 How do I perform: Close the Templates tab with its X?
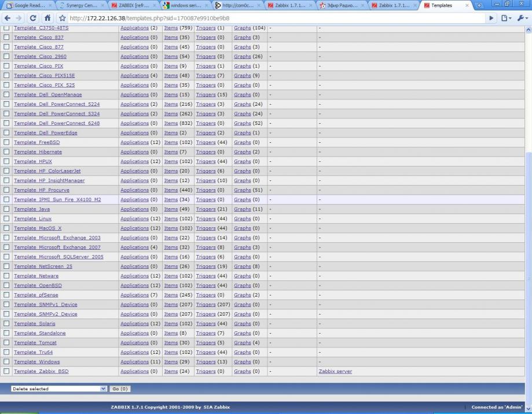click(467, 5)
